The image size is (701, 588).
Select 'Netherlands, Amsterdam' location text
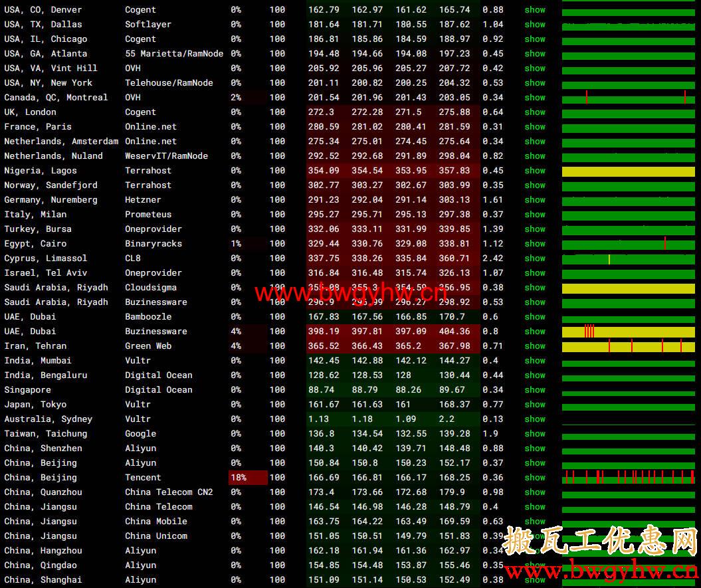coord(61,141)
